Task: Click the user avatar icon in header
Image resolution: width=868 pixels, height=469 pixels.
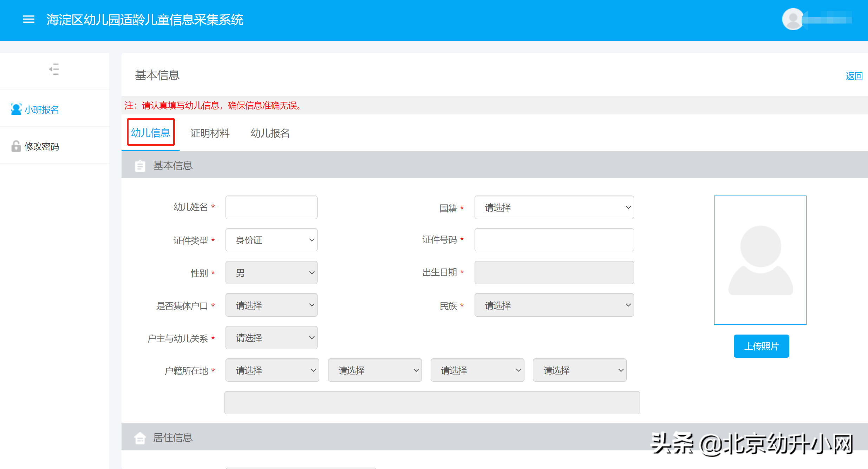Action: click(793, 19)
